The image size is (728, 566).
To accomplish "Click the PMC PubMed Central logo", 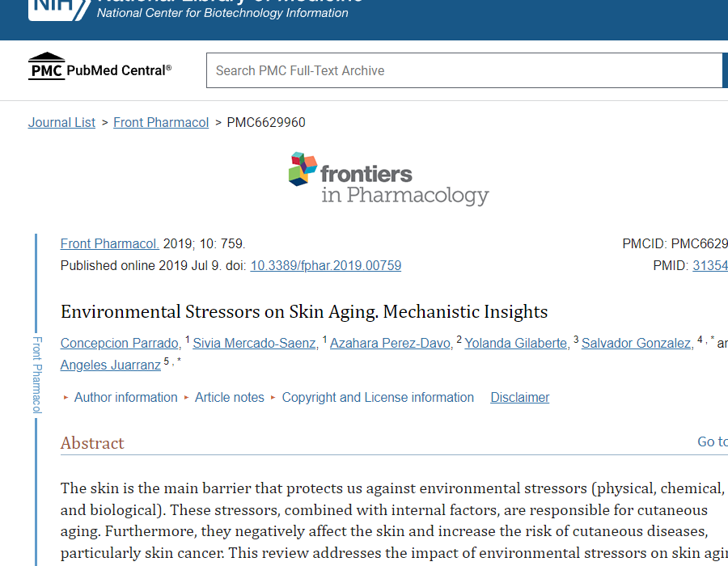I will (x=99, y=69).
